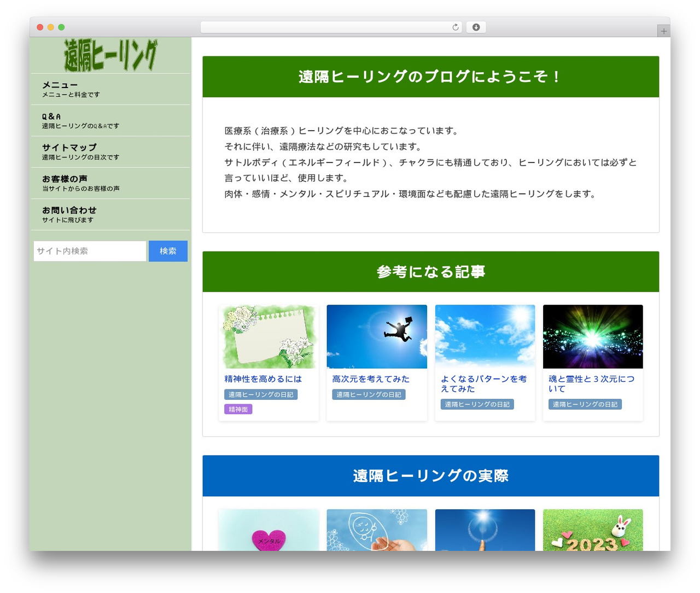The width and height of the screenshot is (700, 593).
Task: Open a new tab with the plus icon
Action: point(663,31)
